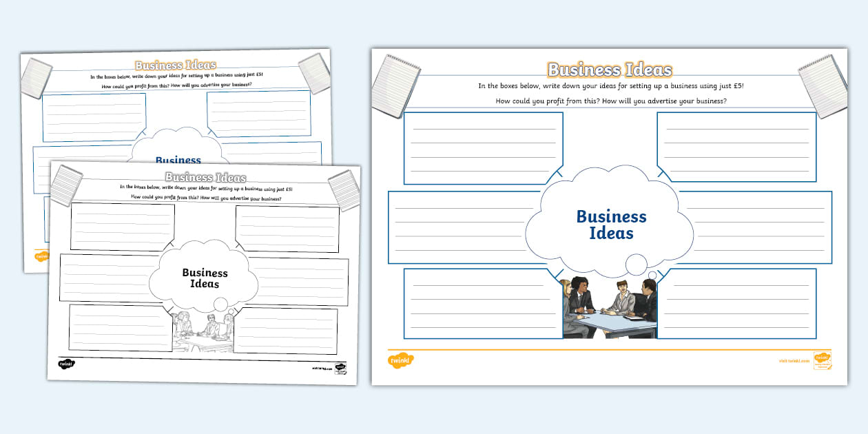Select the Business Ideas heading on the colour worksheet
Image resolution: width=868 pixels, height=434 pixels.
coord(609,70)
